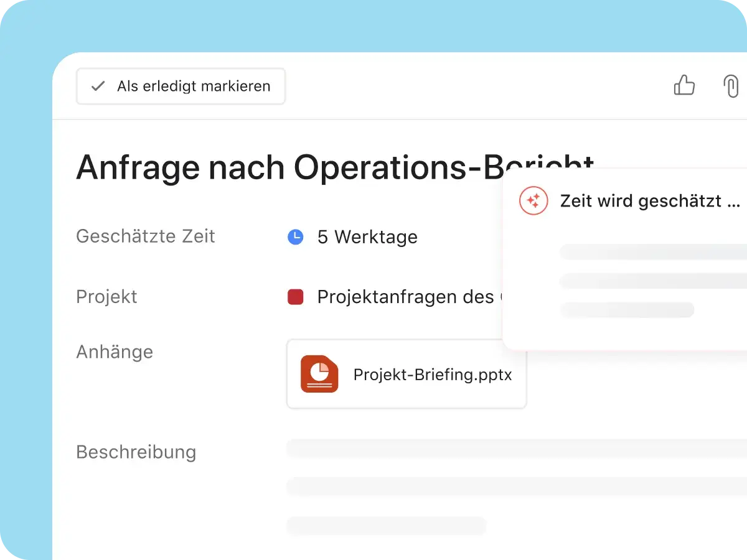Select the '5 Werktage' estimated time value
Image resolution: width=747 pixels, height=560 pixels.
coord(367,237)
